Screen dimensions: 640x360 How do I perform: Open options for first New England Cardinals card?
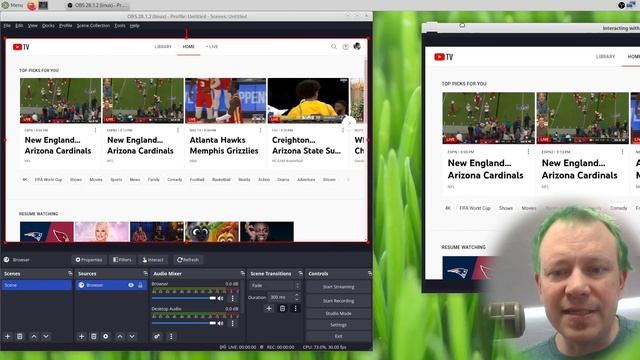[96, 130]
